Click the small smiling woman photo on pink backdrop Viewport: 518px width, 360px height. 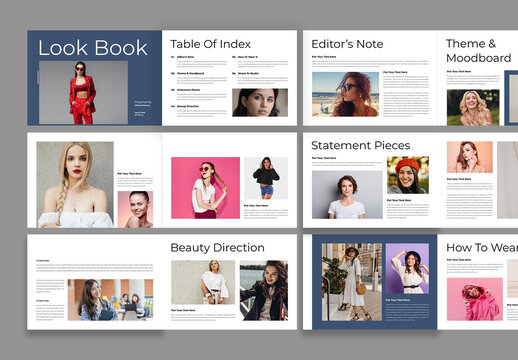pyautogui.click(x=135, y=209)
